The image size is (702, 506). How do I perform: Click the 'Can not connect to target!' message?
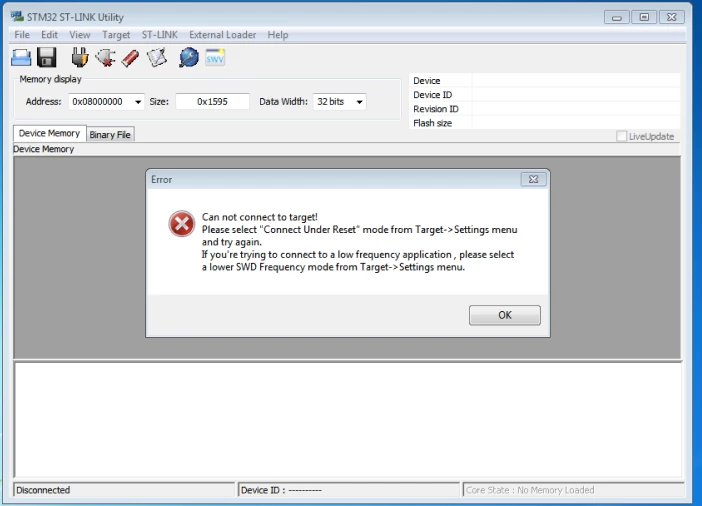pyautogui.click(x=260, y=217)
